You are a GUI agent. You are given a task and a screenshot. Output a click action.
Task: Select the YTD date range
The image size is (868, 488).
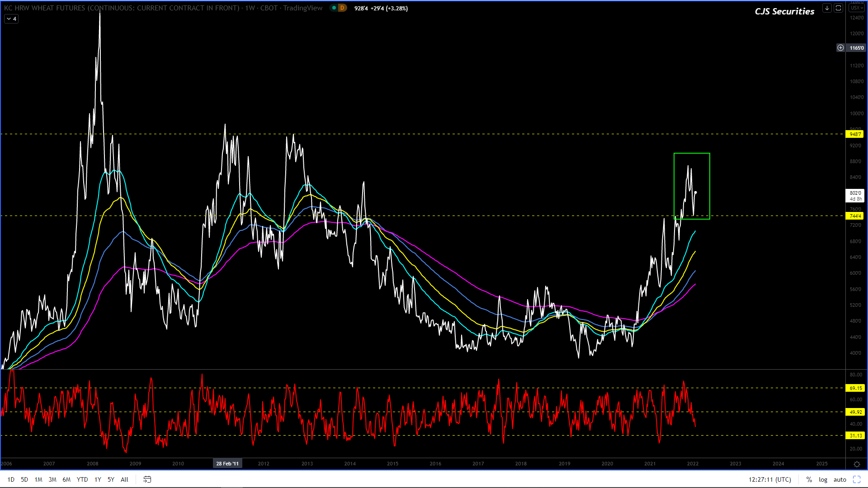click(x=82, y=479)
